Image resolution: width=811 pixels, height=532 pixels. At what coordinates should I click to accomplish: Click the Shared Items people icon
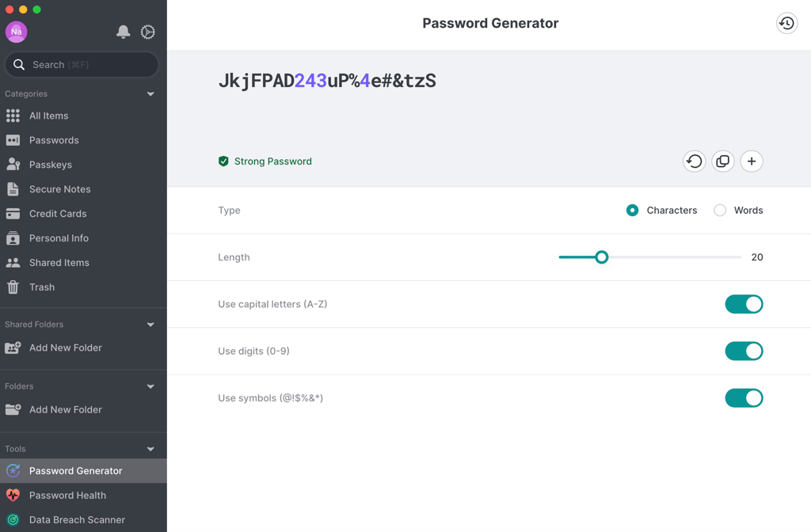(x=13, y=263)
